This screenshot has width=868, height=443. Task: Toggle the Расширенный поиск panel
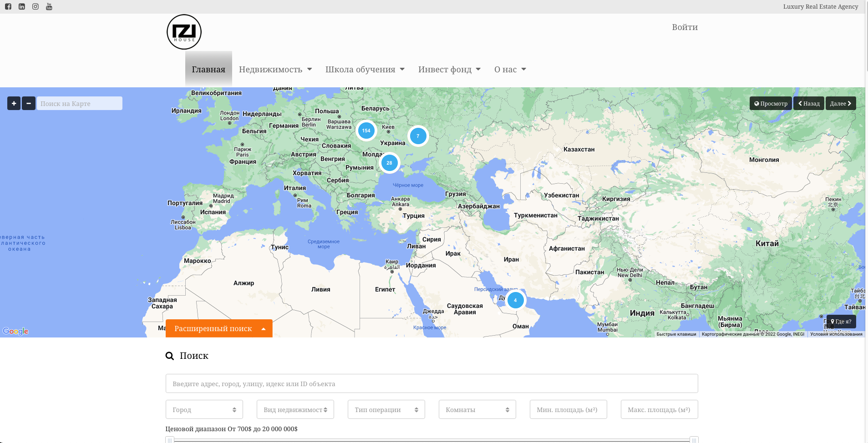[219, 328]
